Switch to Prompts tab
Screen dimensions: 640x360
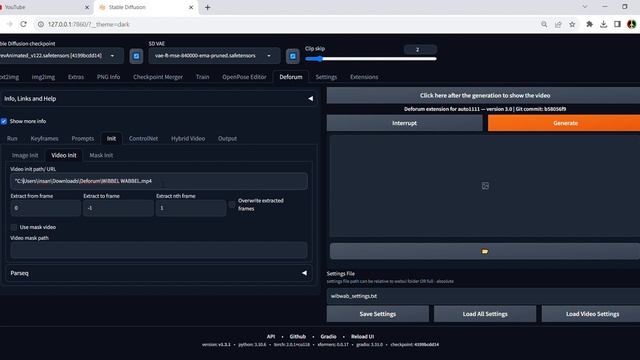83,139
